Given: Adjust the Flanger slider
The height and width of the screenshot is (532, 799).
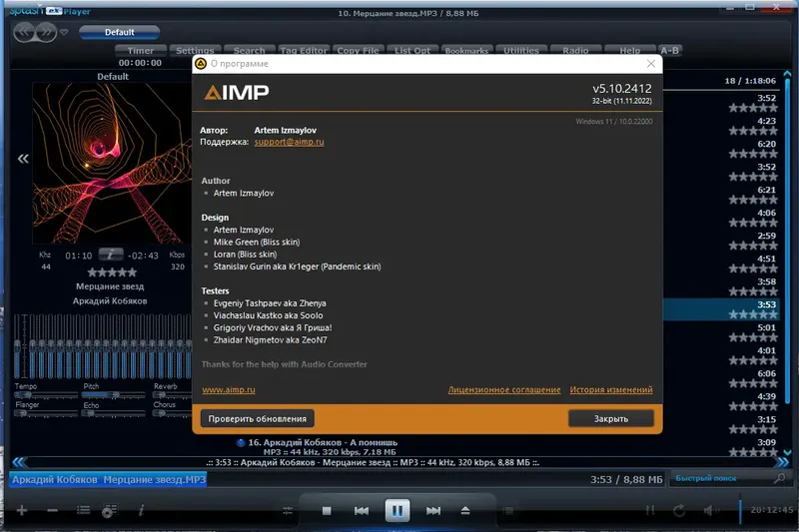Looking at the screenshot, I should pyautogui.click(x=46, y=413).
